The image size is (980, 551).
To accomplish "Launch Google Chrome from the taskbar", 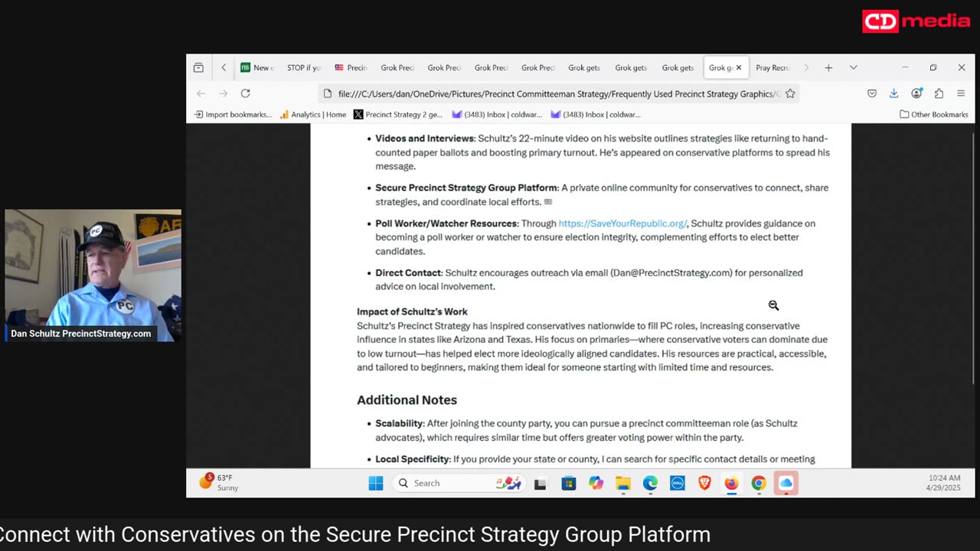I will pyautogui.click(x=759, y=483).
